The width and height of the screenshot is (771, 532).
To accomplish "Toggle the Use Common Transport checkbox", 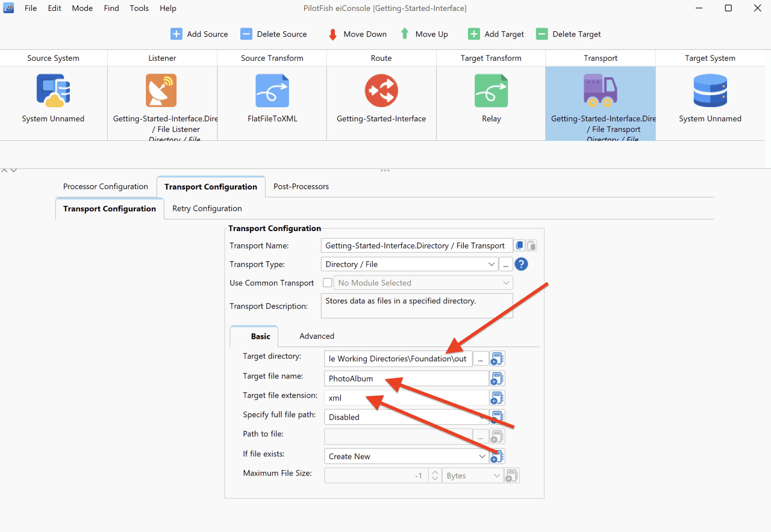I will (x=328, y=283).
